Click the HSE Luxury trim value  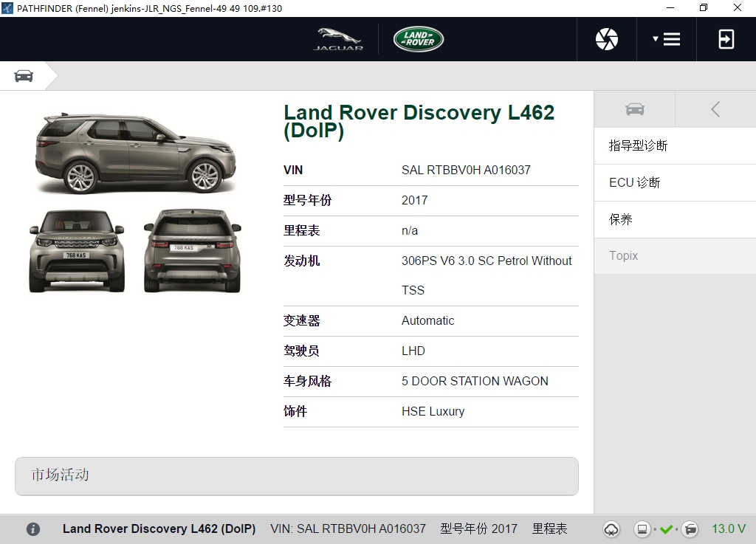[433, 411]
